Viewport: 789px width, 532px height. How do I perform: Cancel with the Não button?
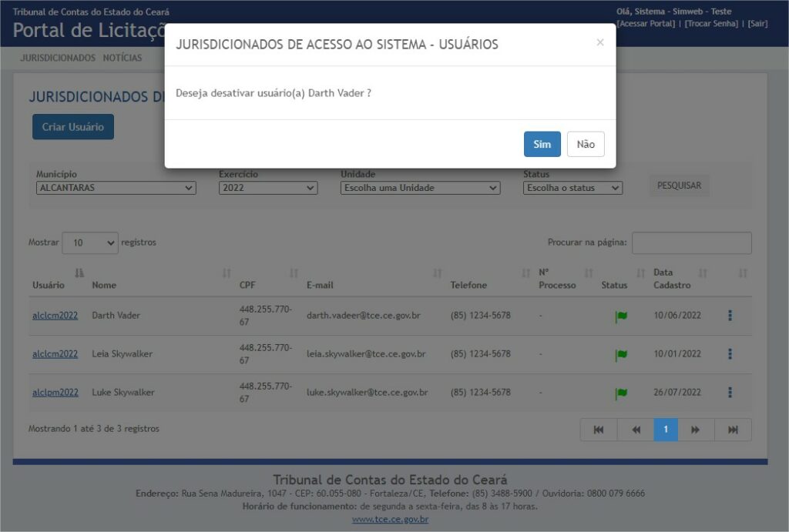coord(586,144)
